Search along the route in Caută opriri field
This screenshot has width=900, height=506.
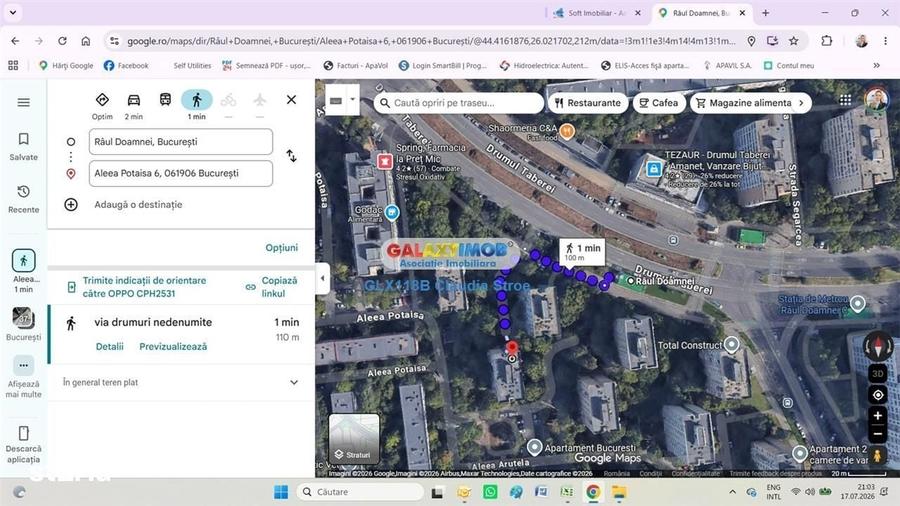click(459, 103)
